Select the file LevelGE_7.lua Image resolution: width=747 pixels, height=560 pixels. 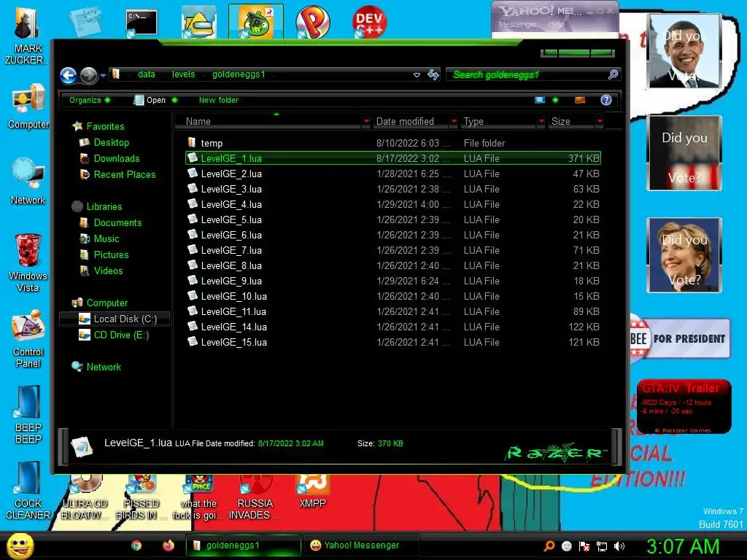392,251
